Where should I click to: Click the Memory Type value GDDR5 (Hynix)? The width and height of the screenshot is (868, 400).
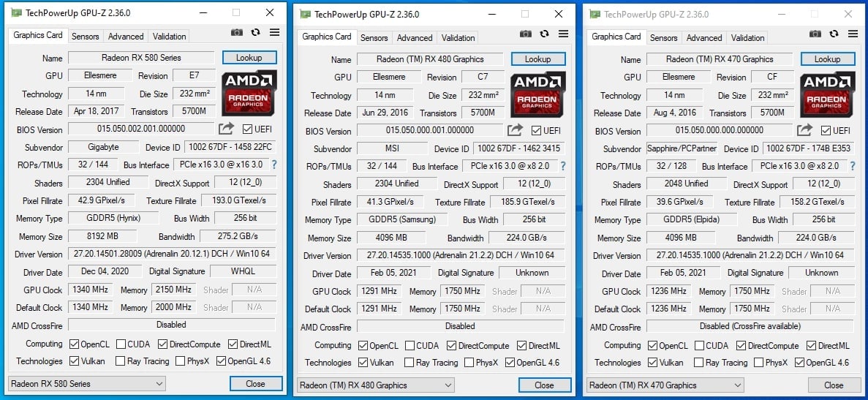point(113,218)
